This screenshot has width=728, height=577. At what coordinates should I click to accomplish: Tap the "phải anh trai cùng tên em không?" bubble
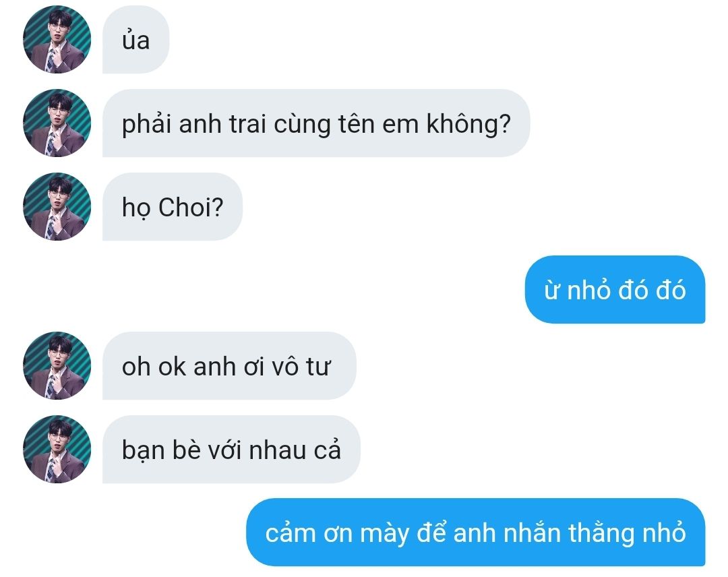315,123
